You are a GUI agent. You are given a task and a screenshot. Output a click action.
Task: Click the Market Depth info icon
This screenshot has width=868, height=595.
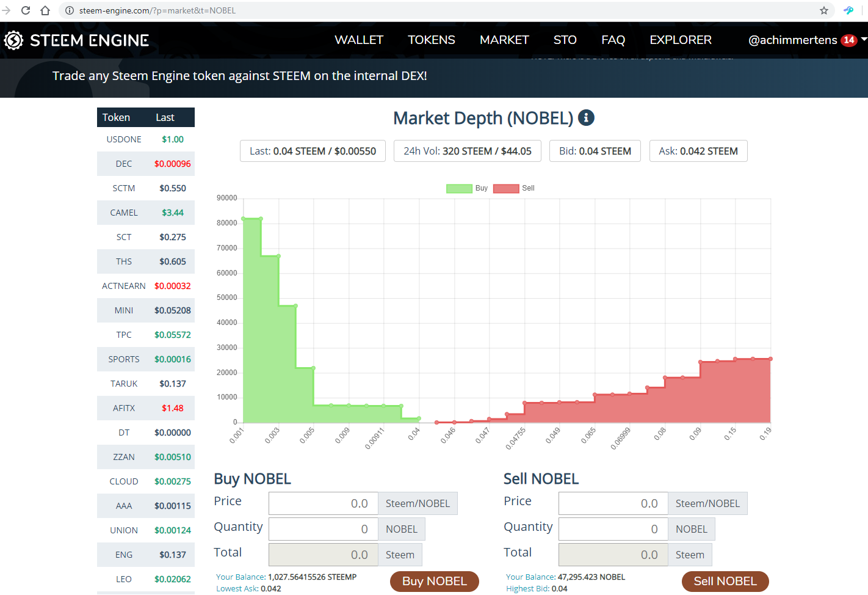tap(586, 117)
